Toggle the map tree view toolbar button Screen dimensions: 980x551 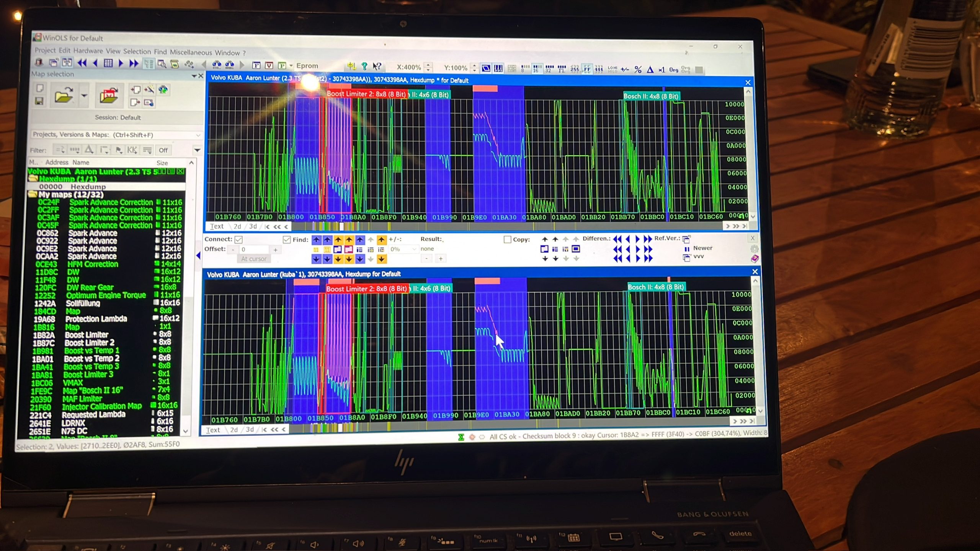tap(149, 64)
